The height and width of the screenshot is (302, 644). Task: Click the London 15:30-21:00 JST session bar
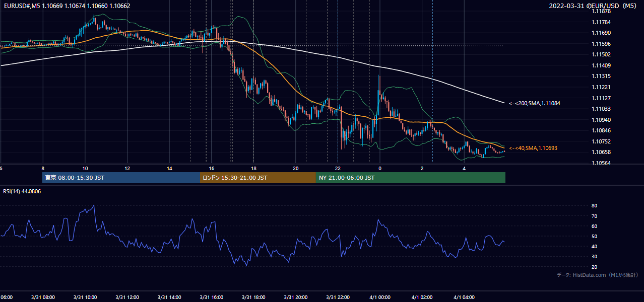[258, 178]
